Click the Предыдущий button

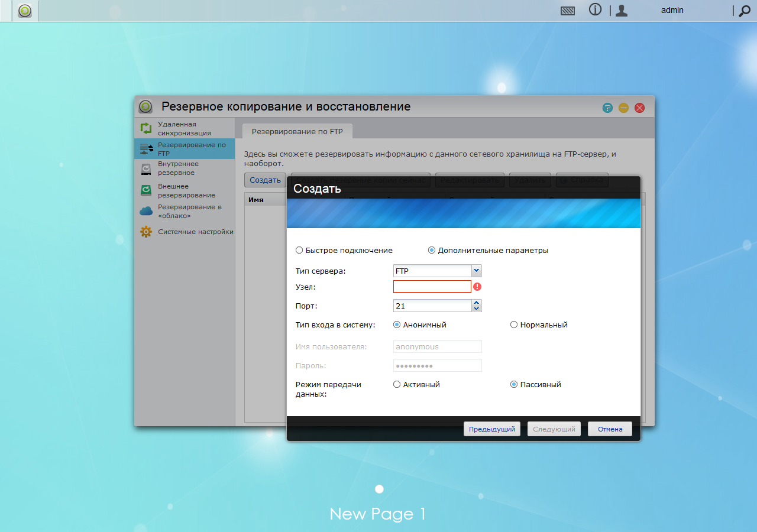coord(492,429)
